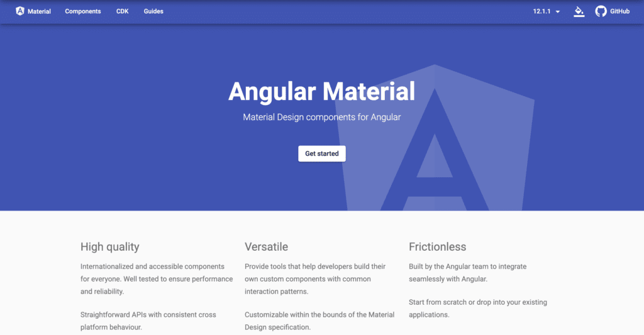
Task: Click paragraph starting 'Provide tools that help developers'
Action: pos(315,279)
